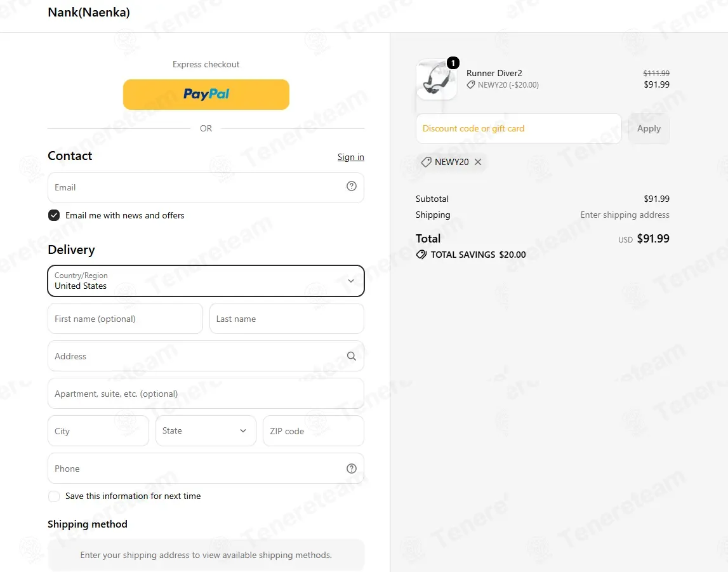The width and height of the screenshot is (728, 572).
Task: Click the discount tag icon under Runner Diver2
Action: click(x=471, y=85)
